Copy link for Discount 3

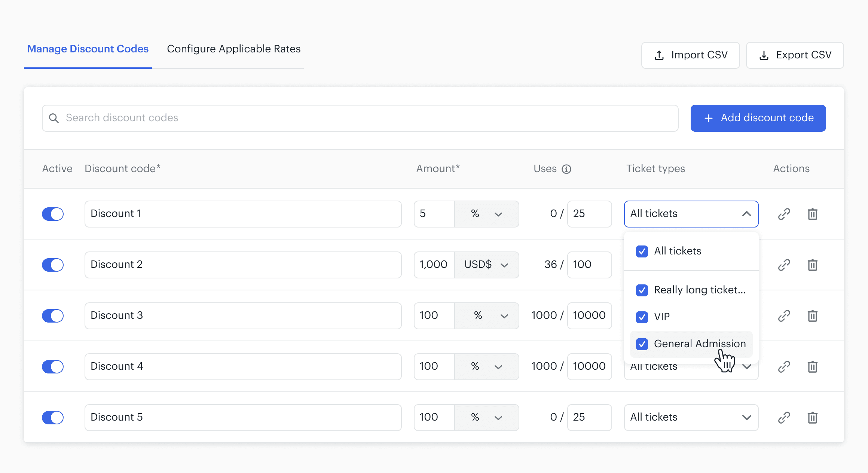(x=784, y=316)
